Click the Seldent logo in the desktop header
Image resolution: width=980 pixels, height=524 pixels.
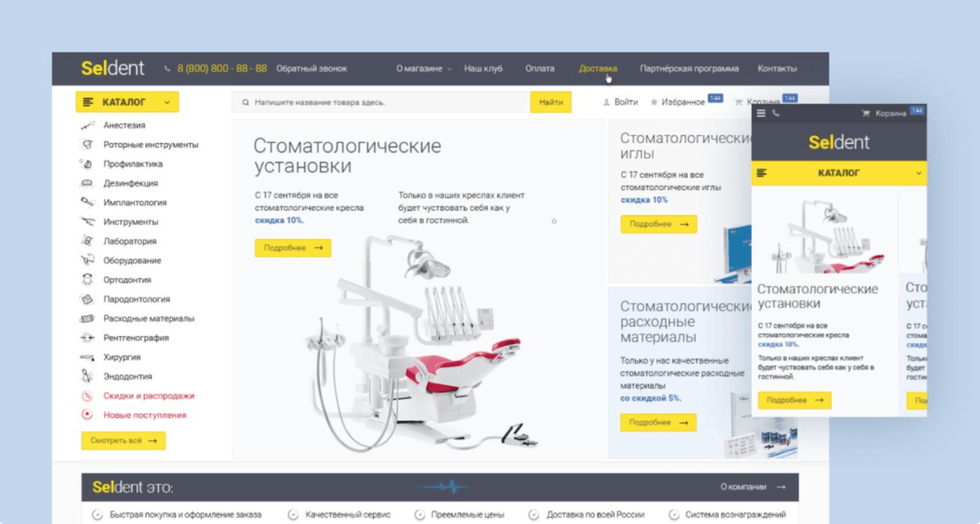[x=113, y=69]
